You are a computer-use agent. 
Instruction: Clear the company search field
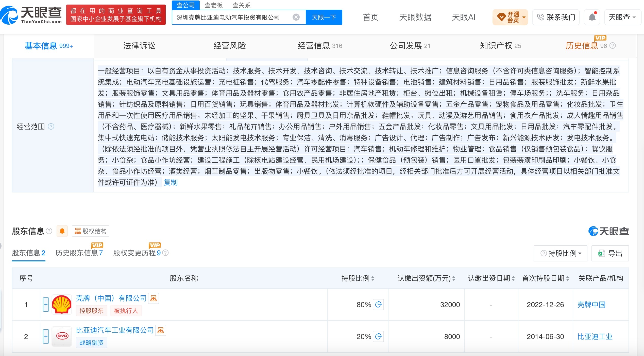[x=296, y=17]
